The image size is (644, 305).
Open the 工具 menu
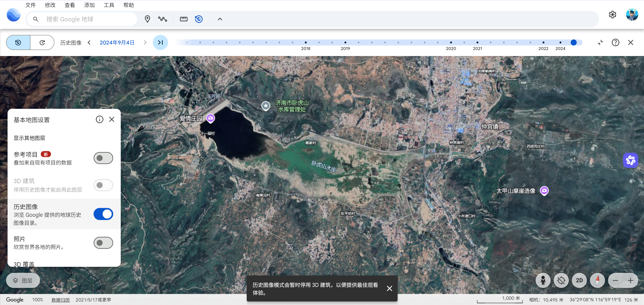point(109,5)
